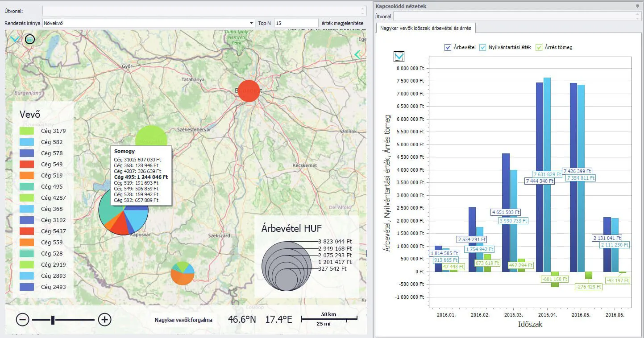Expand the blue chevron on the map
This screenshot has width=644, height=338.
(x=15, y=40)
